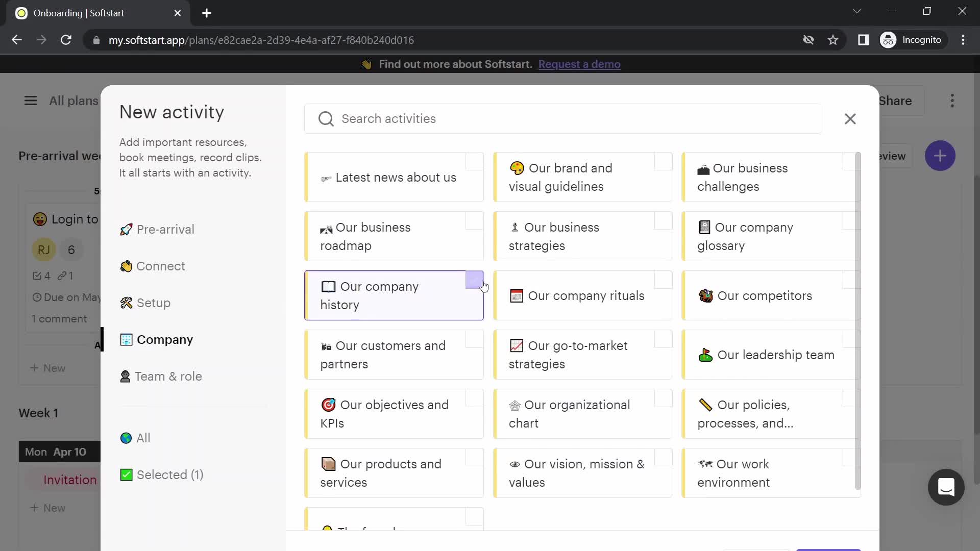Click the target icon on objectives and KPIs

click(328, 405)
